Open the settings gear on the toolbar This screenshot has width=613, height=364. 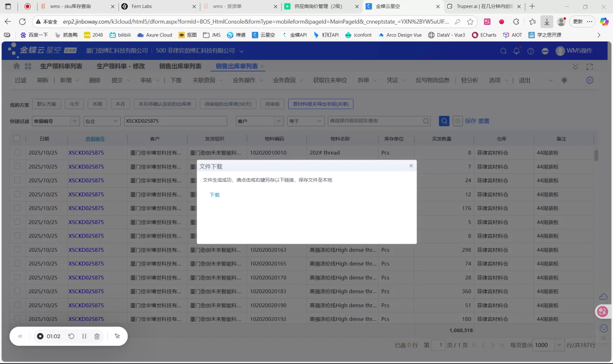[589, 80]
